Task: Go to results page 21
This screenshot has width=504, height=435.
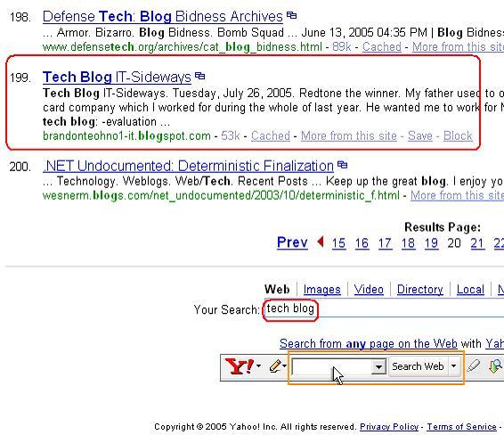Action: 477,243
